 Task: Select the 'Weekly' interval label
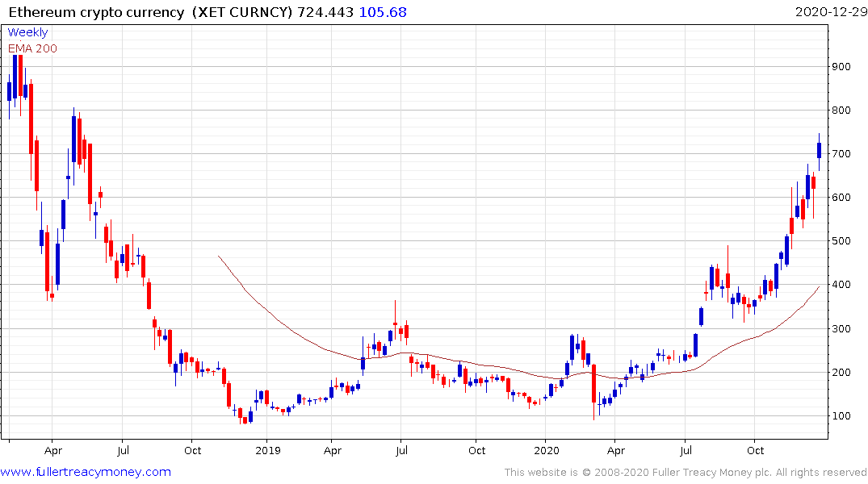[27, 32]
